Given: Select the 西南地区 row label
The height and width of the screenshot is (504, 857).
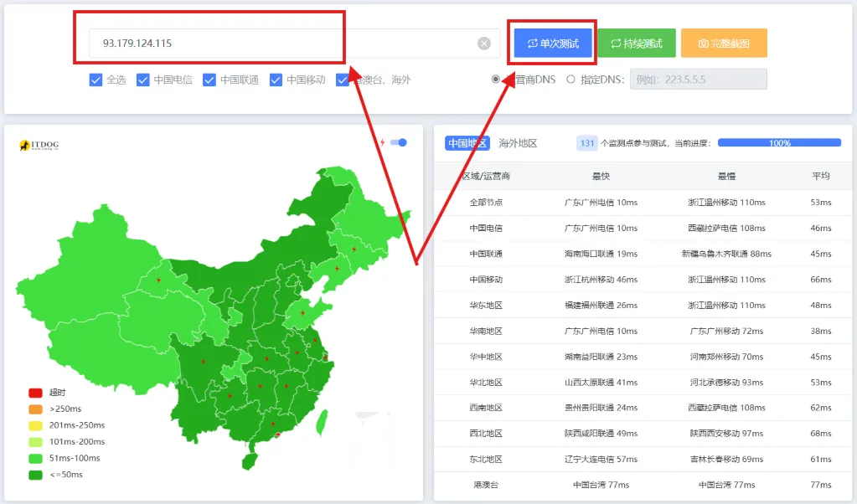Looking at the screenshot, I should [486, 408].
